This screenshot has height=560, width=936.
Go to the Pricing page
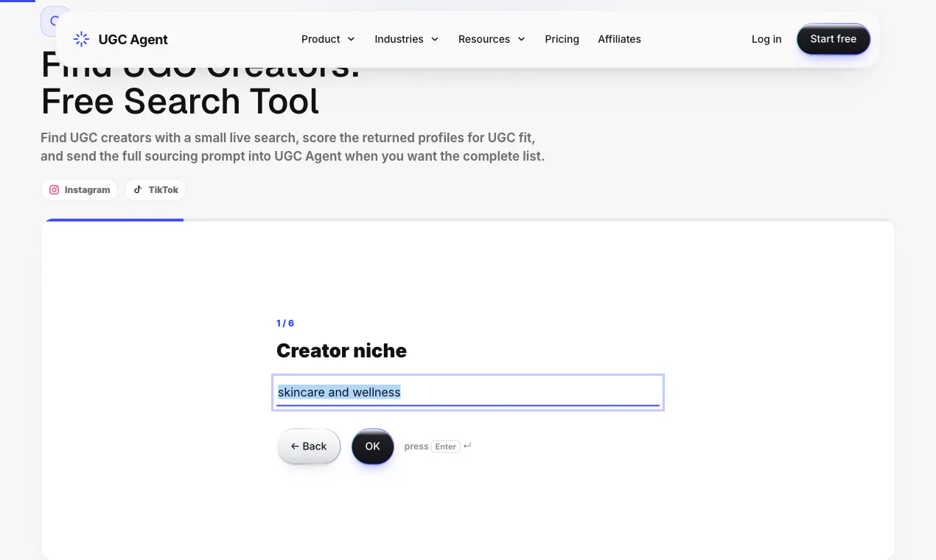(562, 39)
